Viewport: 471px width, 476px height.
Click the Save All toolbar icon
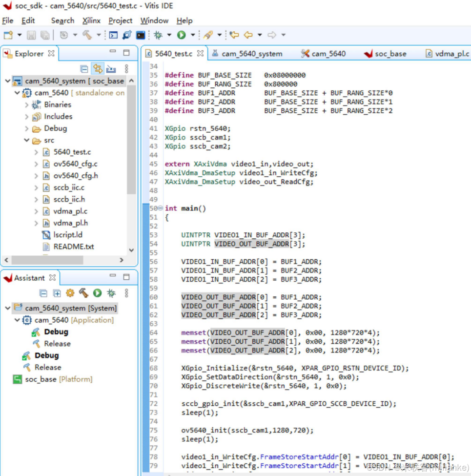(x=45, y=35)
